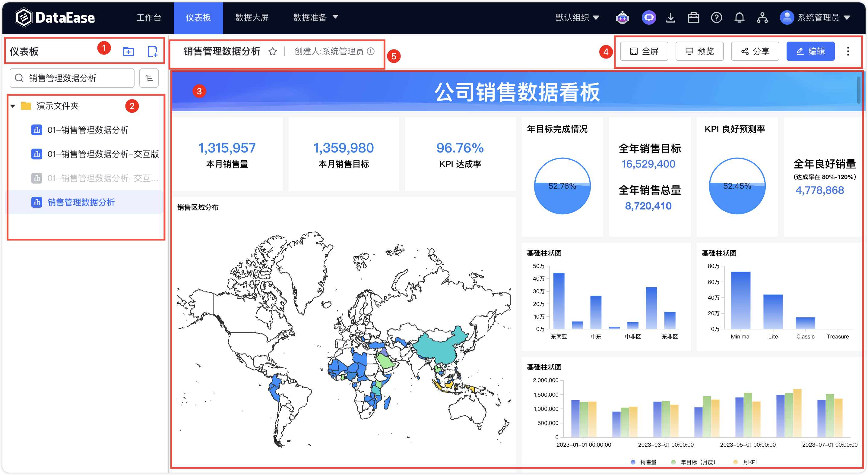868x475 pixels.
Task: Switch to the 工作台 tab
Action: [149, 17]
